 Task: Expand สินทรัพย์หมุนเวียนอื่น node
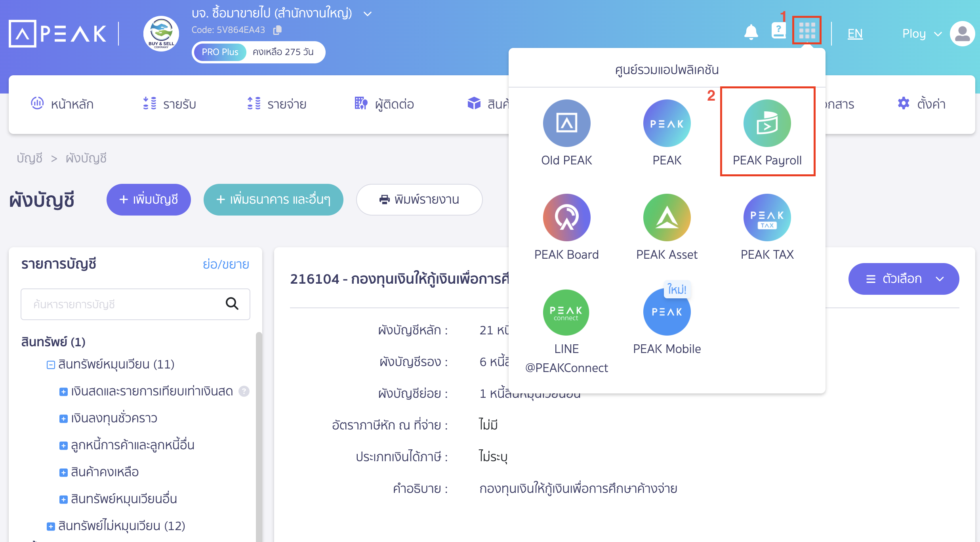click(63, 500)
